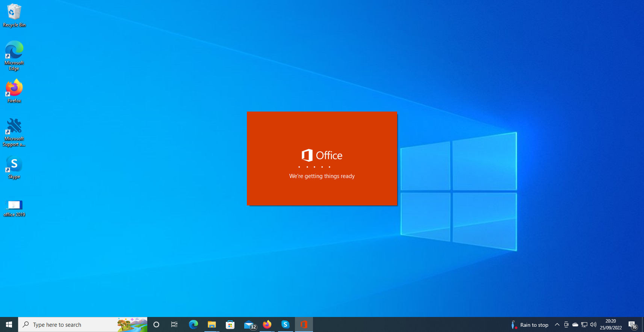The height and width of the screenshot is (332, 644).
Task: Open the Windows Start menu
Action: (x=9, y=324)
